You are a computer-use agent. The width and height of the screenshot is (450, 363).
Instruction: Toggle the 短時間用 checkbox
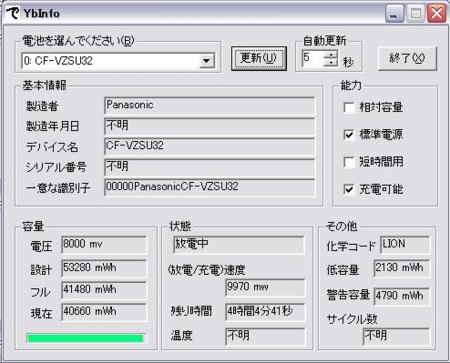coord(349,162)
